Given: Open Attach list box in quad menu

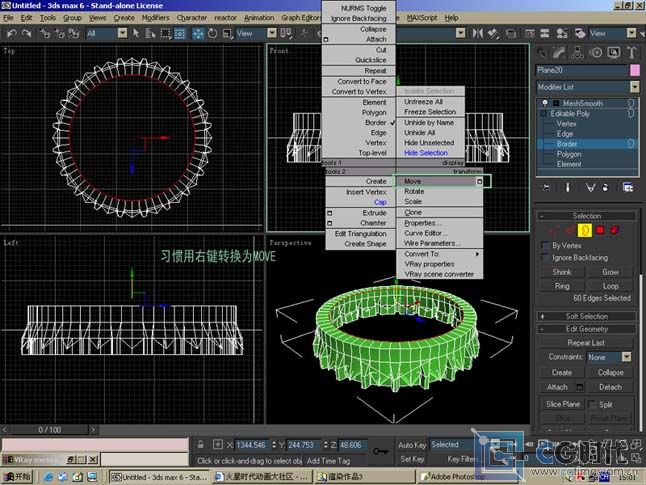Looking at the screenshot, I should (x=325, y=40).
